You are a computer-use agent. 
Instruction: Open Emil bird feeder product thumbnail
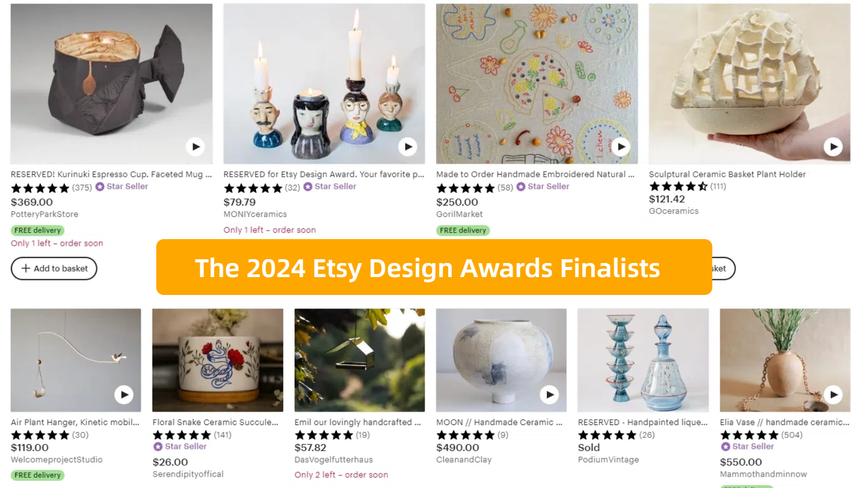[360, 360]
